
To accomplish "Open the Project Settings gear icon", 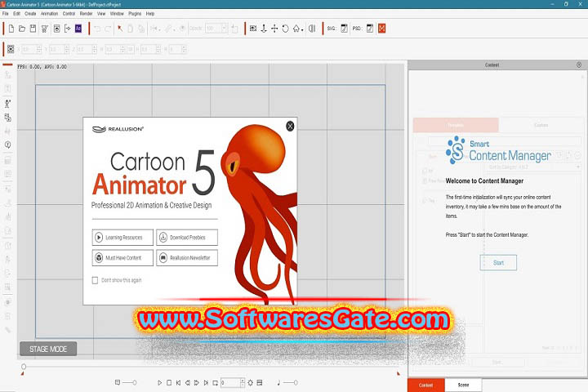I will (x=250, y=383).
